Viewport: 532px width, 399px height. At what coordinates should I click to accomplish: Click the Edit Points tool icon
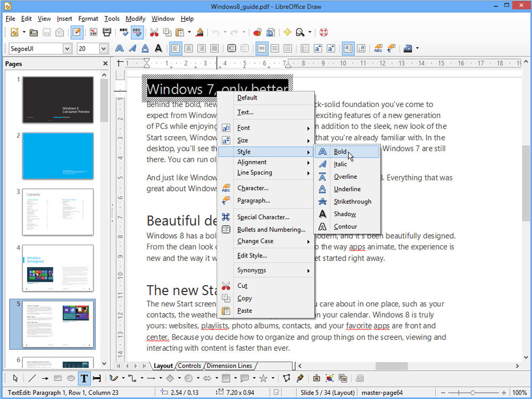pyautogui.click(x=287, y=378)
